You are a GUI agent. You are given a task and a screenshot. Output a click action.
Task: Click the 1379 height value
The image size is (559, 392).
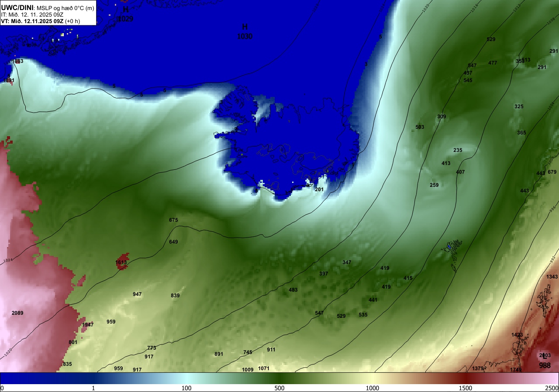[478, 368]
